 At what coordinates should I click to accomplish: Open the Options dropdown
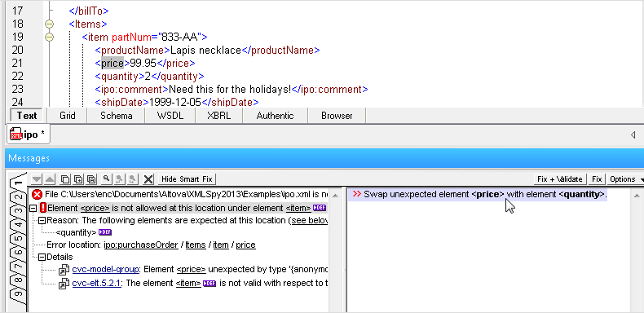pyautogui.click(x=625, y=179)
